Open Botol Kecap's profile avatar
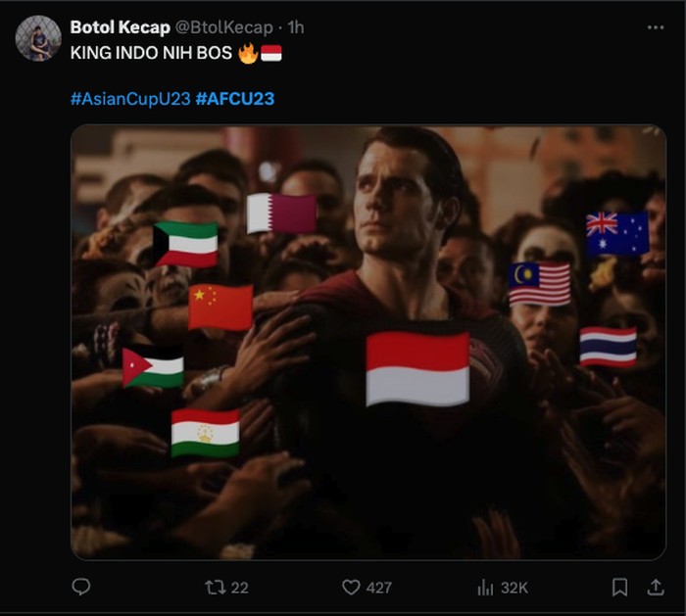This screenshot has height=616, width=686. 38,38
